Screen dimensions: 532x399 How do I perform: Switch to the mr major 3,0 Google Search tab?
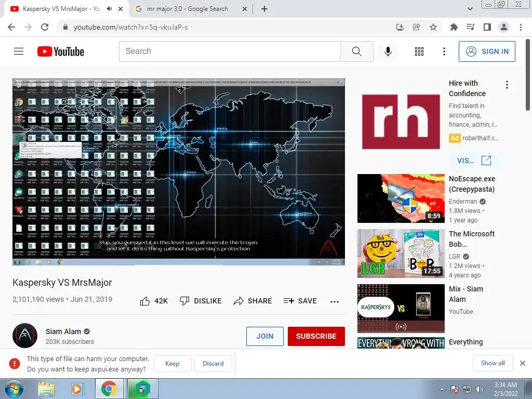[187, 9]
